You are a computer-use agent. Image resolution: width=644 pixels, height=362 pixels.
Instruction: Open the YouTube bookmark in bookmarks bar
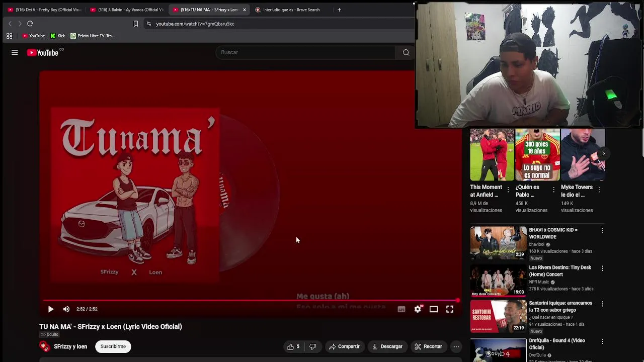tap(34, 36)
